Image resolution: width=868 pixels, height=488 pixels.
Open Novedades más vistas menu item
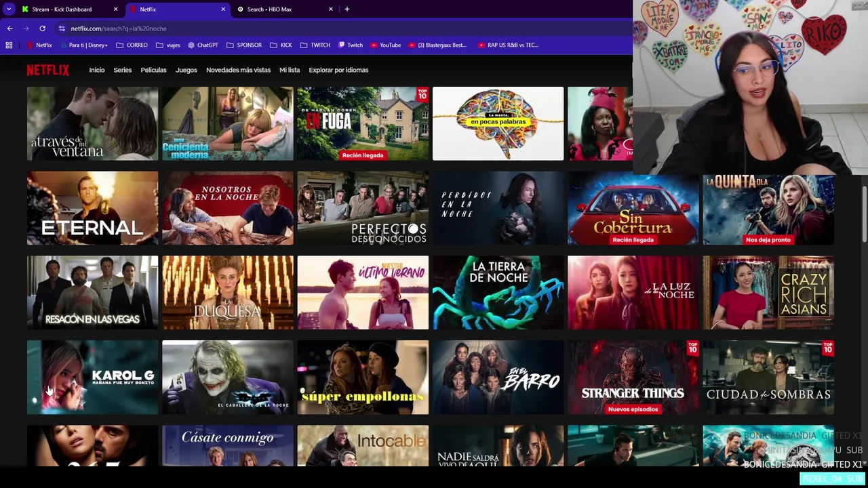point(238,70)
